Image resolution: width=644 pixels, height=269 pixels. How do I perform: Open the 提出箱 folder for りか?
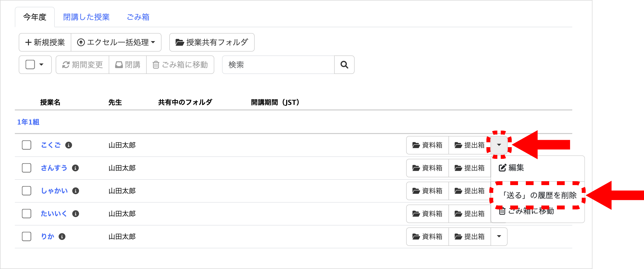point(469,236)
